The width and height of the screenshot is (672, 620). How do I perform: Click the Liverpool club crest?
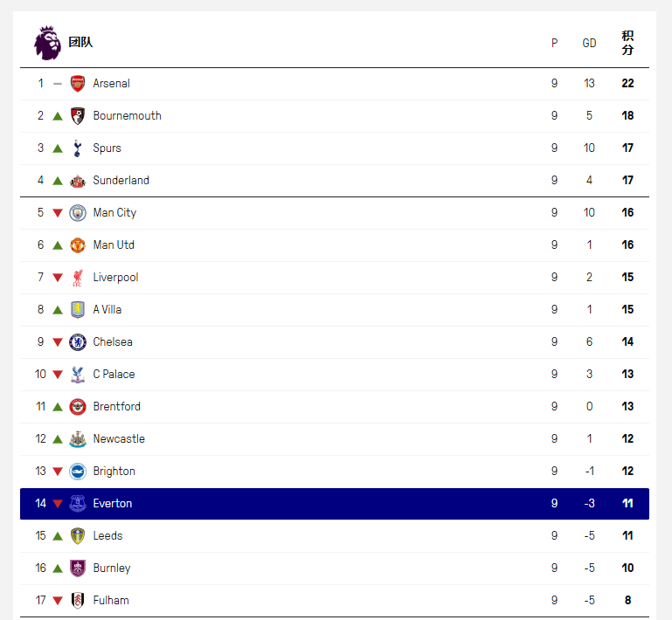(x=78, y=278)
